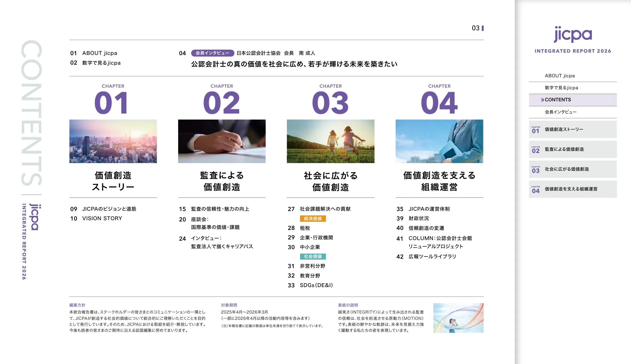The image size is (631, 364).
Task: Jump to 09 JICPAのビジョンと道筋
Action: point(103,209)
